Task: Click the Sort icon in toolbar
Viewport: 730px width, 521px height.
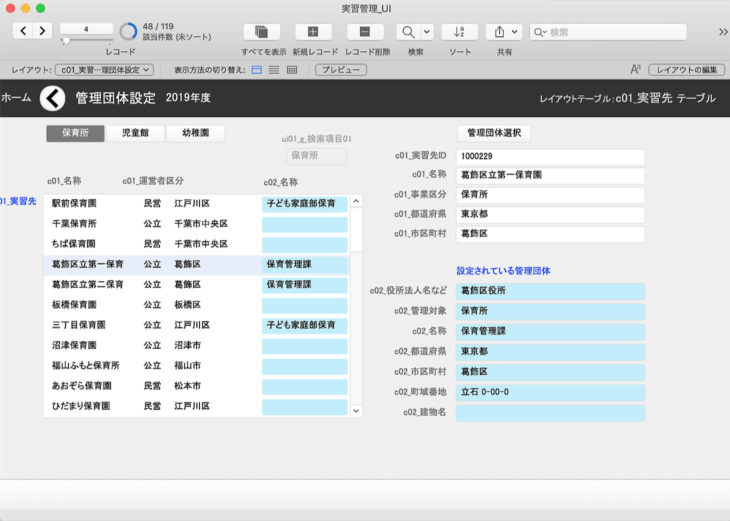Action: pyautogui.click(x=459, y=32)
